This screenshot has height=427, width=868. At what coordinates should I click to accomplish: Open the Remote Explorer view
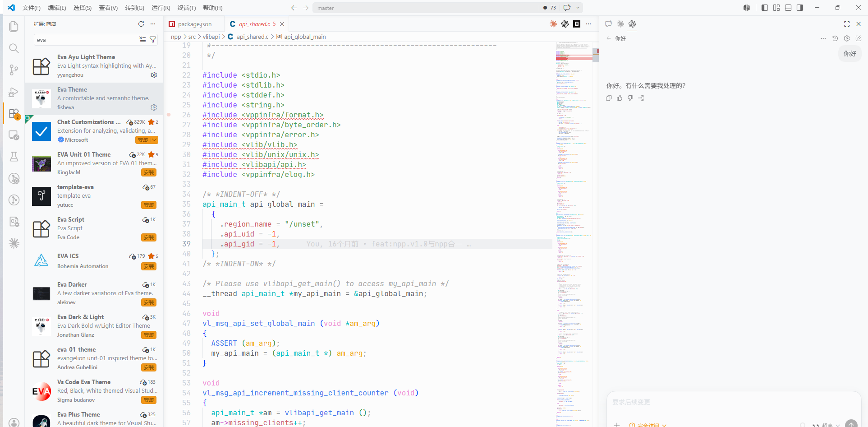pyautogui.click(x=14, y=135)
